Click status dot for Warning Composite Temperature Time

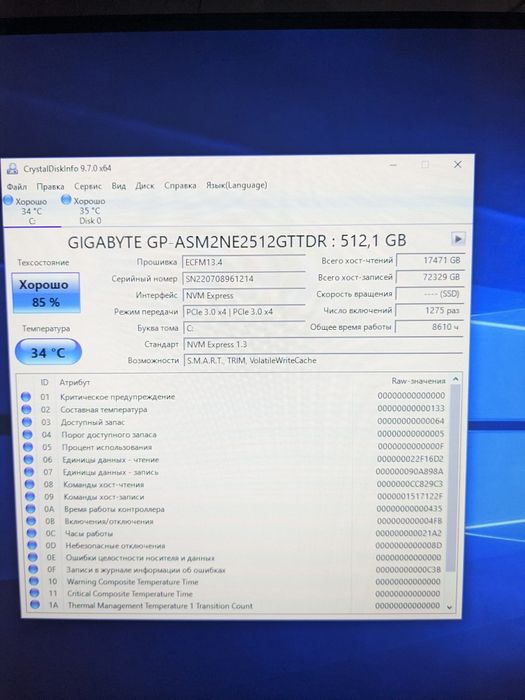point(33,581)
